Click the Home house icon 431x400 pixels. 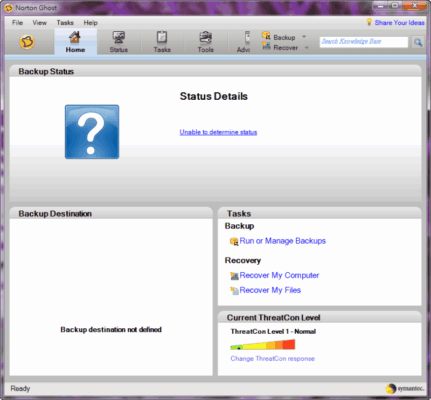pyautogui.click(x=75, y=37)
